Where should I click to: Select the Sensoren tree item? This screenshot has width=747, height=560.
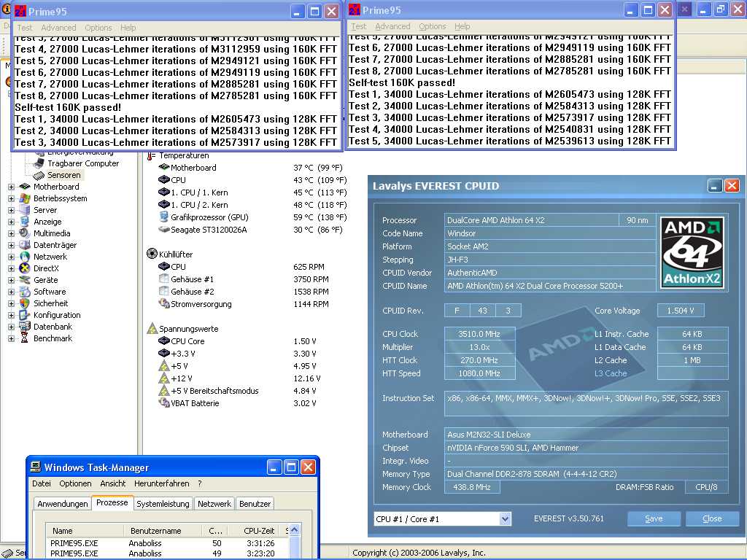pyautogui.click(x=64, y=175)
